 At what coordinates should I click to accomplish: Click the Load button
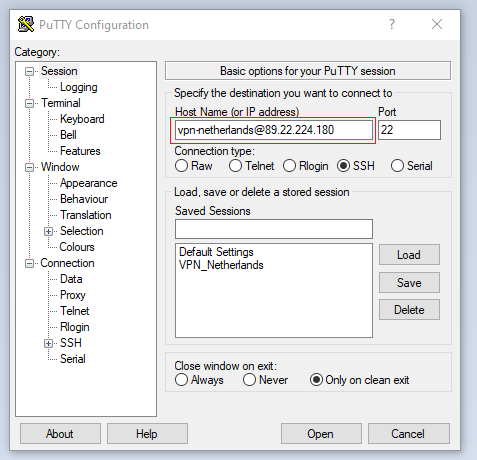409,255
